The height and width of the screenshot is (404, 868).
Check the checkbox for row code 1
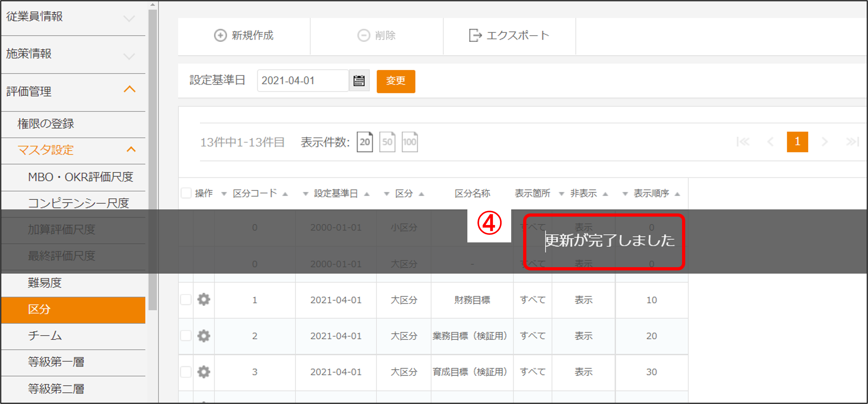coord(186,299)
